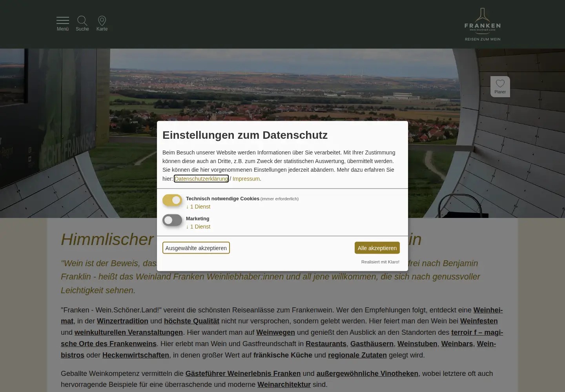Click Alle akzeptieren button
Image resolution: width=565 pixels, height=392 pixels.
(x=377, y=248)
